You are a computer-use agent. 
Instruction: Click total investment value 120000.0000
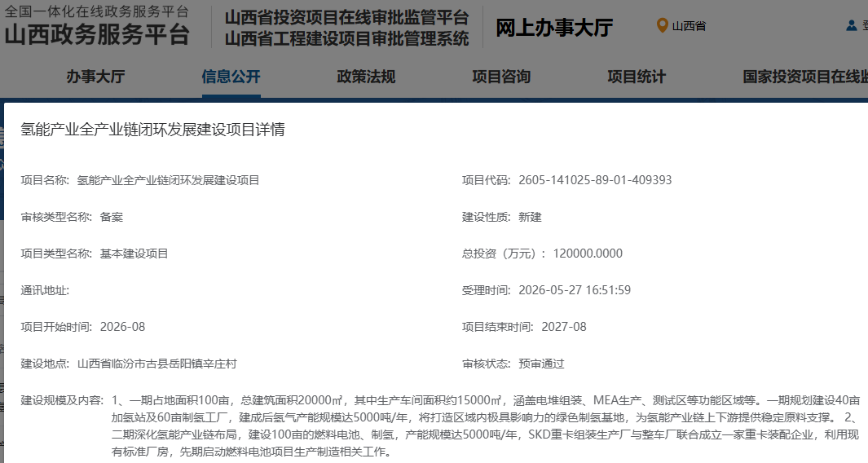[588, 254]
